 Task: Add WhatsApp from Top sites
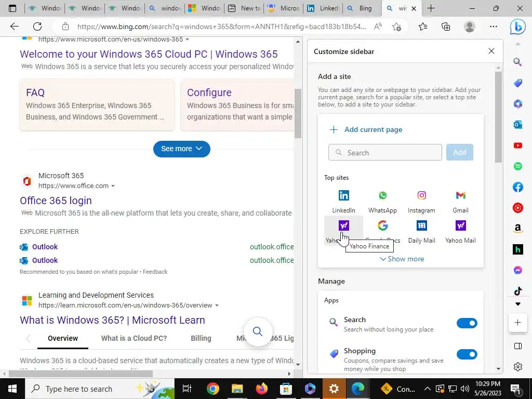coord(382,201)
